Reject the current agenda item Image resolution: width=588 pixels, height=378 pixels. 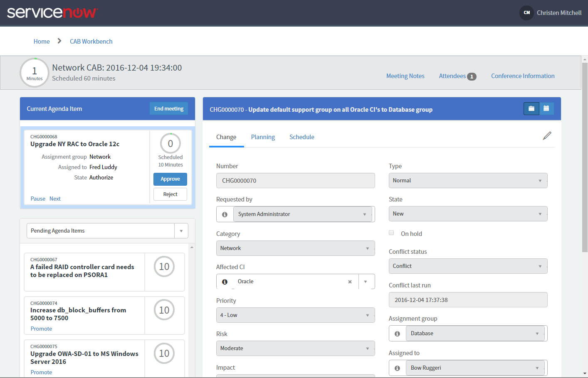tap(170, 194)
